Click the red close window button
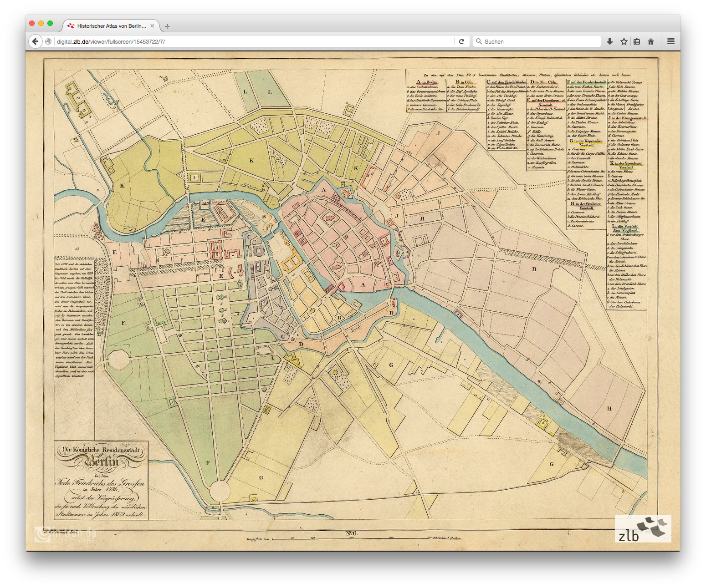This screenshot has height=588, width=706. [x=32, y=23]
